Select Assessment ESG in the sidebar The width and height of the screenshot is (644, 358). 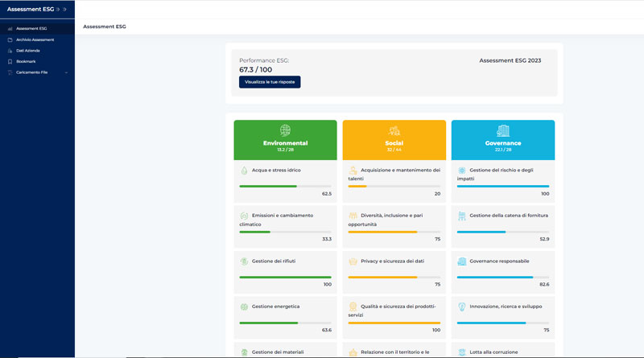[31, 28]
